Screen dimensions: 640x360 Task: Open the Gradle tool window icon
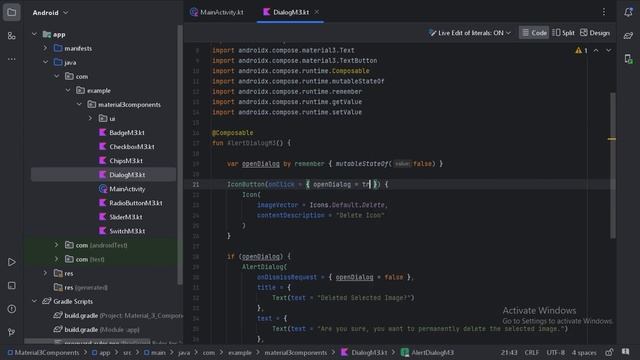pyautogui.click(x=629, y=36)
